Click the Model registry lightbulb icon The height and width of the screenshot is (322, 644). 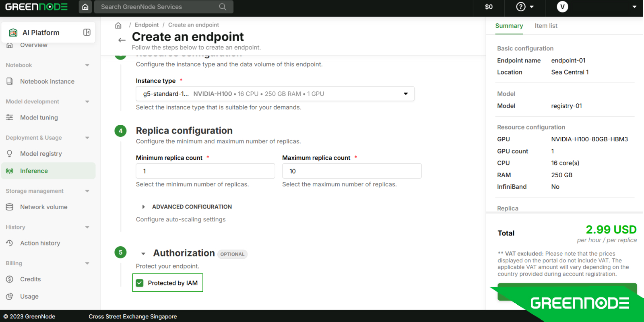[10, 154]
